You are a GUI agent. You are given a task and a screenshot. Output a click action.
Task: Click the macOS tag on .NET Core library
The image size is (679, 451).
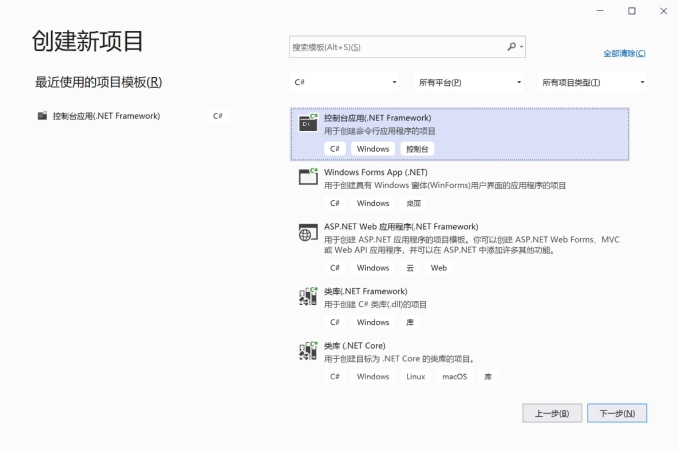pyautogui.click(x=454, y=376)
